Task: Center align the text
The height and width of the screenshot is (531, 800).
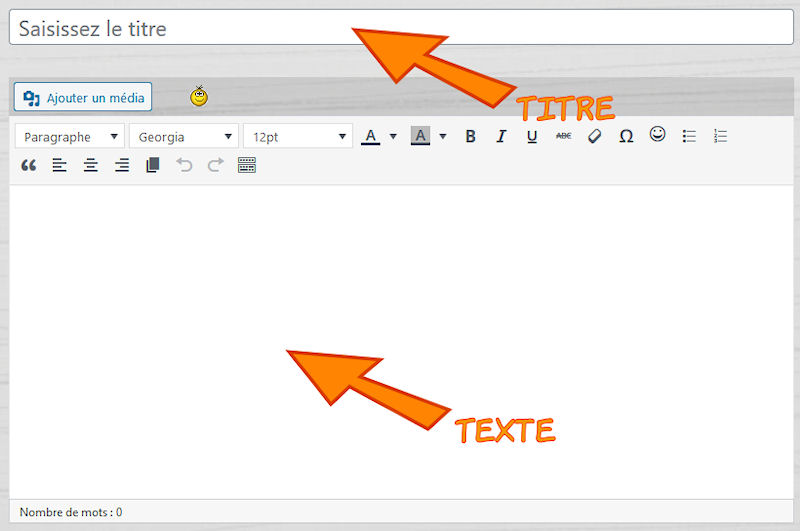Action: coord(91,165)
